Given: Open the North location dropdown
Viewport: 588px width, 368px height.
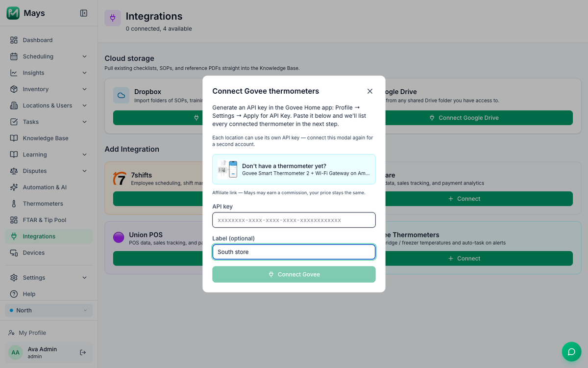Looking at the screenshot, I should 49,311.
